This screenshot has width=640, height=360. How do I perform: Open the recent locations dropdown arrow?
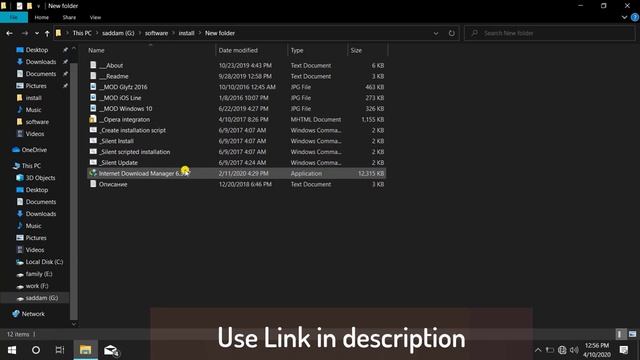click(x=37, y=33)
